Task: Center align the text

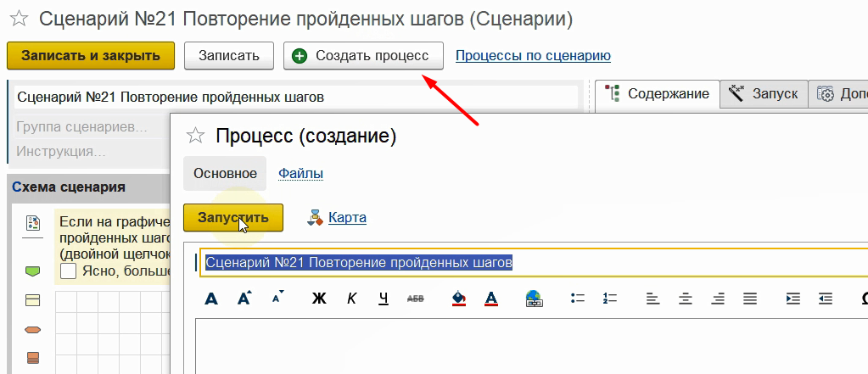Action: point(686,299)
